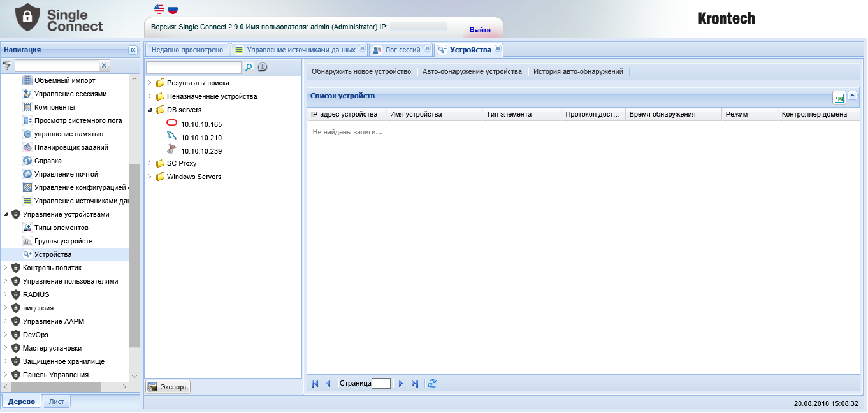Sort by Время обнаружения column
The image size is (868, 413).
pyautogui.click(x=673, y=114)
